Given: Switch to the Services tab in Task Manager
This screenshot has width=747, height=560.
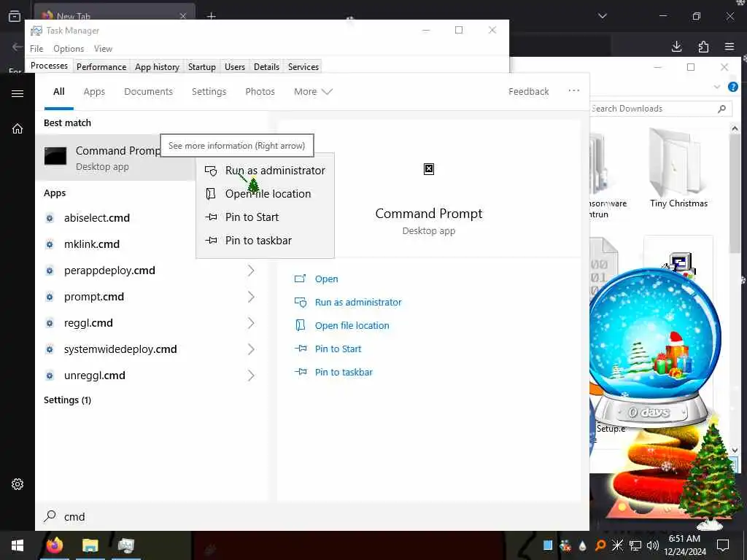Looking at the screenshot, I should [303, 66].
